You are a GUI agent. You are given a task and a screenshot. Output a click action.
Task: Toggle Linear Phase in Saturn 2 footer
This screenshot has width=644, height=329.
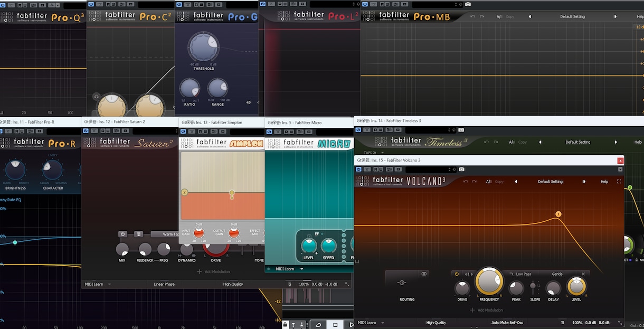pyautogui.click(x=164, y=284)
